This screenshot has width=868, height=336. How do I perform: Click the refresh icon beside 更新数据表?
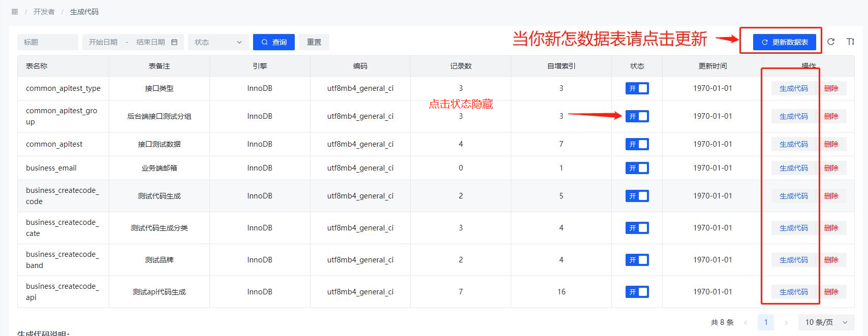[x=831, y=42]
